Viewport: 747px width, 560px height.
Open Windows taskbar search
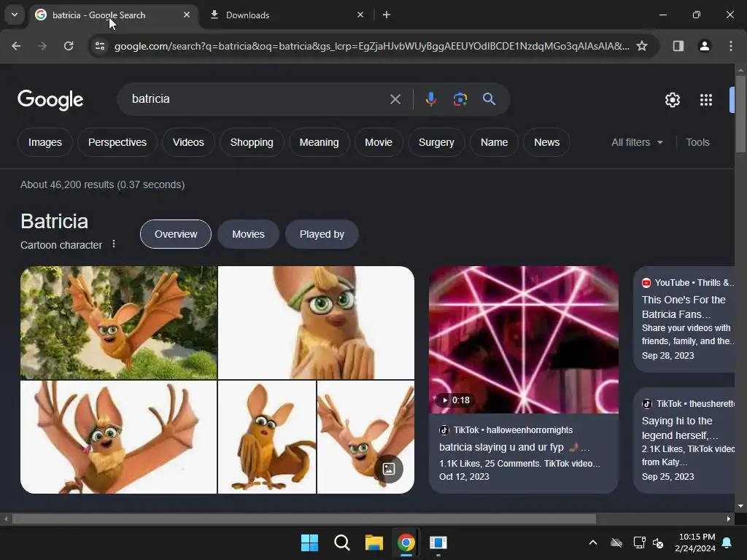click(x=341, y=542)
